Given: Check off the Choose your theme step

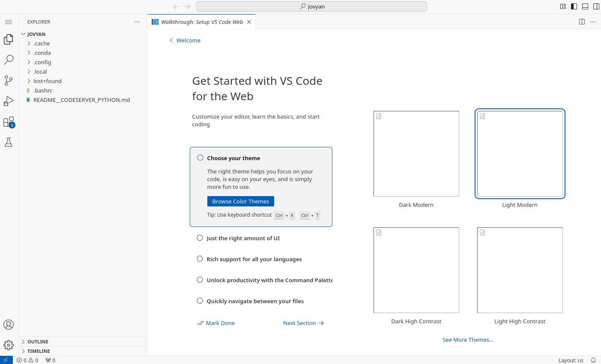Looking at the screenshot, I should (x=200, y=158).
